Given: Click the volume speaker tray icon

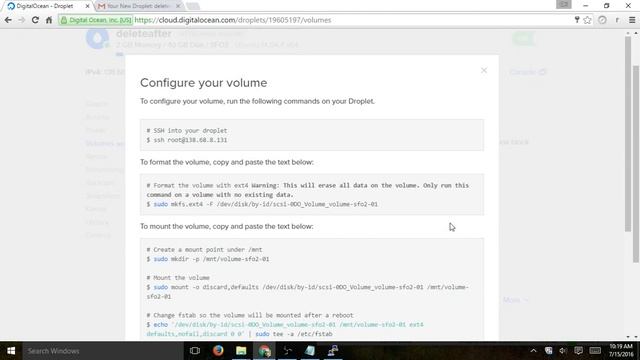Looking at the screenshot, I should (563, 351).
